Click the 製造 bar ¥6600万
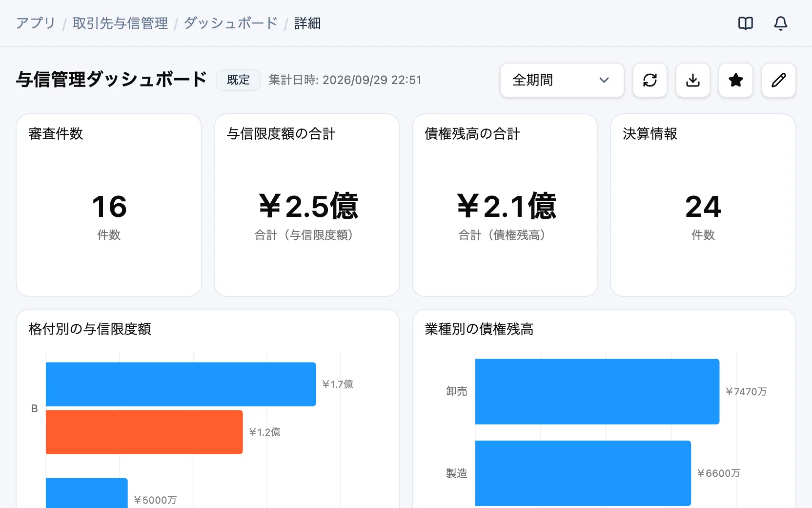Image resolution: width=812 pixels, height=508 pixels. (x=583, y=473)
